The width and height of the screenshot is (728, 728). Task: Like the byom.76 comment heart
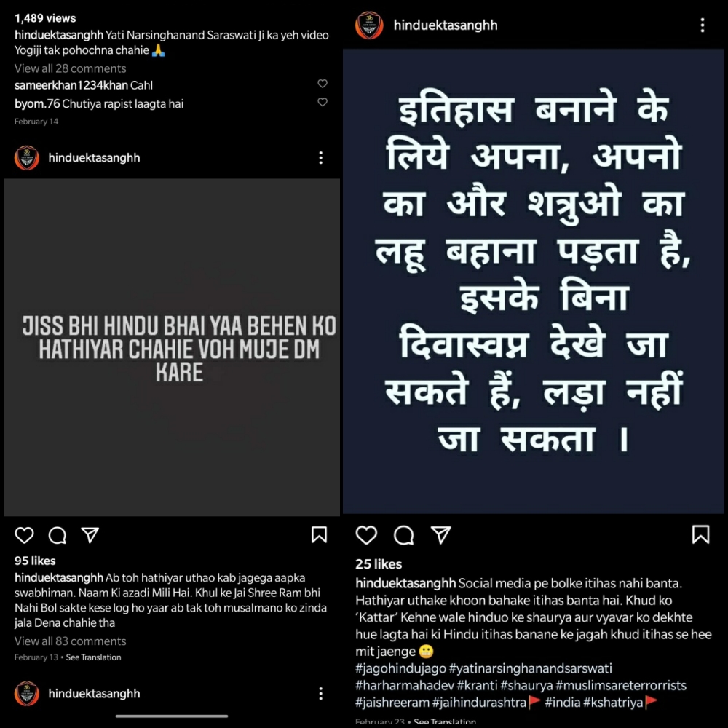[323, 102]
